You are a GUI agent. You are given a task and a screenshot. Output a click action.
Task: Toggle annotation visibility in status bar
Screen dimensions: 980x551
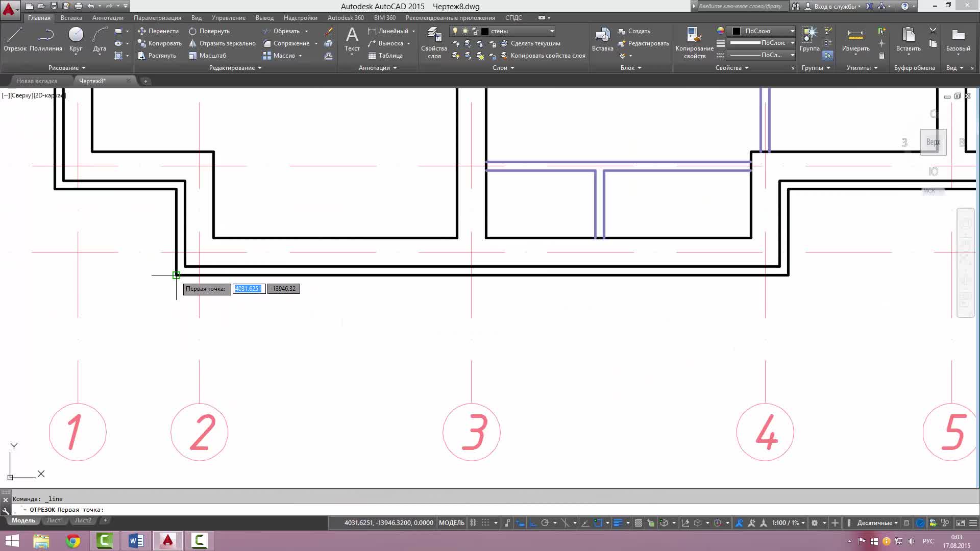[739, 523]
